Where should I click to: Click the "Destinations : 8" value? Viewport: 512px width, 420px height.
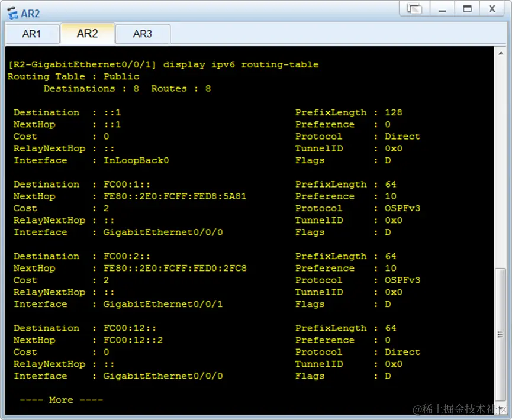pos(91,89)
